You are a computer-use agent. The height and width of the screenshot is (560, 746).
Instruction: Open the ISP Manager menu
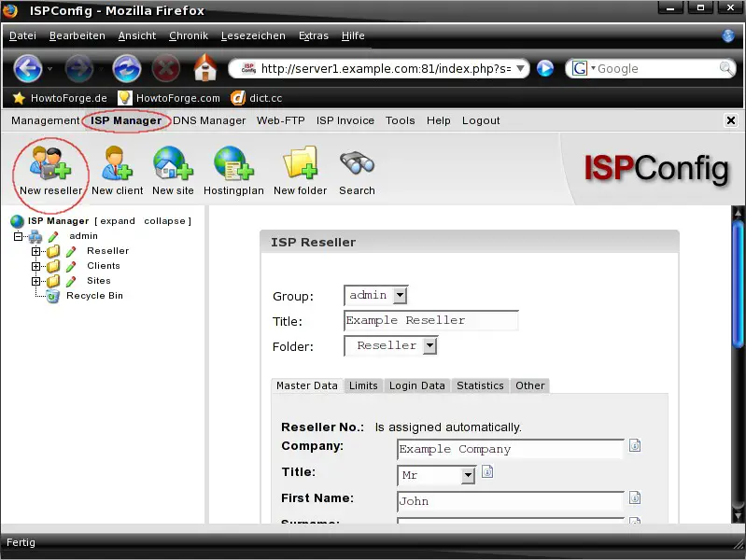click(126, 120)
